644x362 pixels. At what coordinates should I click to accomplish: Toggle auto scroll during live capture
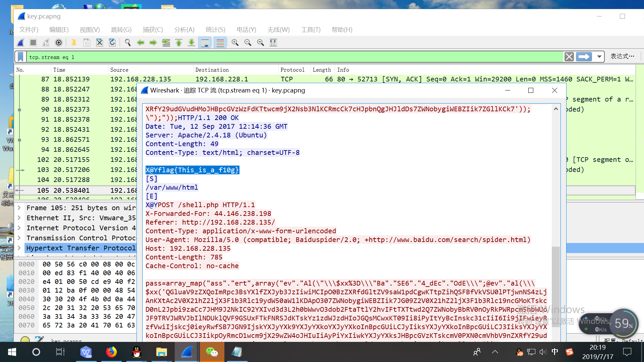(x=205, y=43)
